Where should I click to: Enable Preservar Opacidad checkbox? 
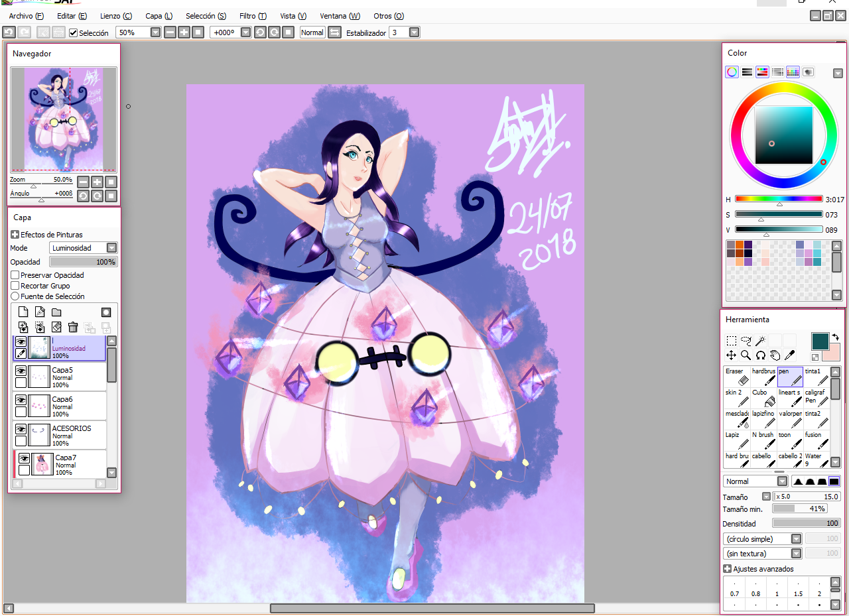click(15, 275)
